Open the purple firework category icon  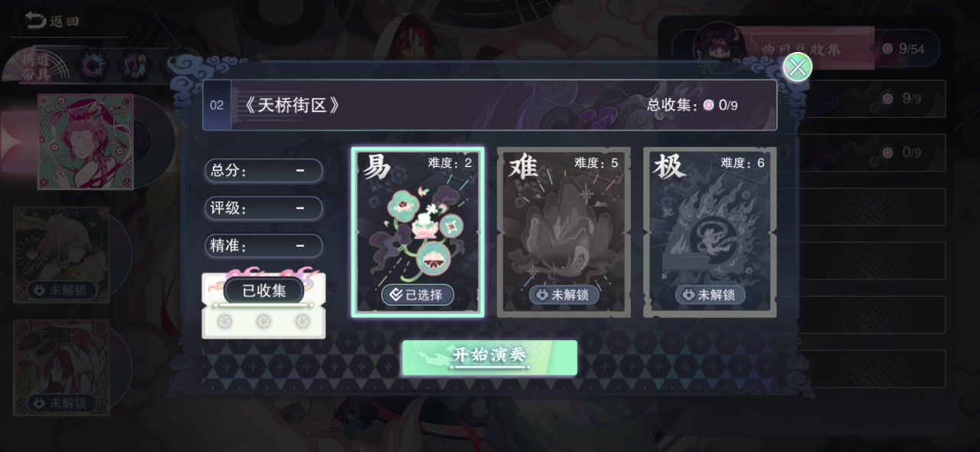93,67
